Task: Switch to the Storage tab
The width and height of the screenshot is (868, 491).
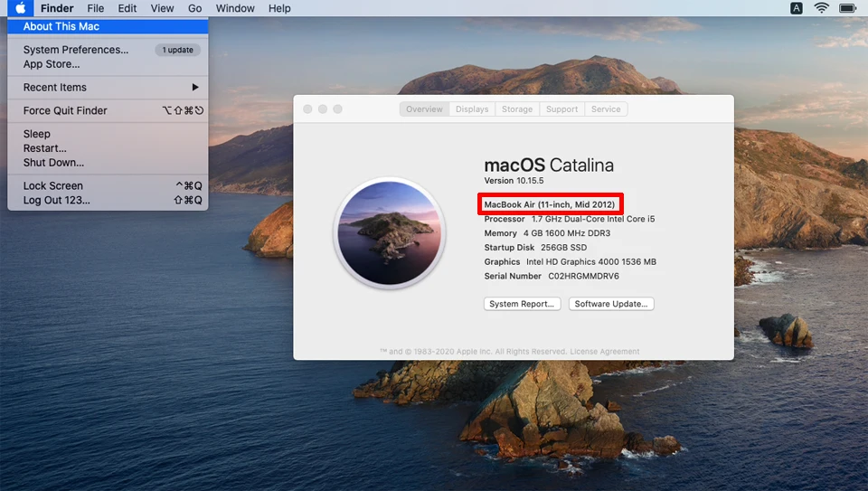Action: (x=517, y=109)
